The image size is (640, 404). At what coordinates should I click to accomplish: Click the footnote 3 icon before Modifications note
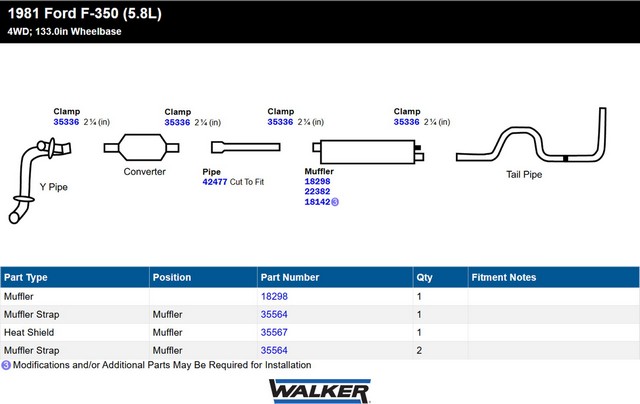point(6,365)
